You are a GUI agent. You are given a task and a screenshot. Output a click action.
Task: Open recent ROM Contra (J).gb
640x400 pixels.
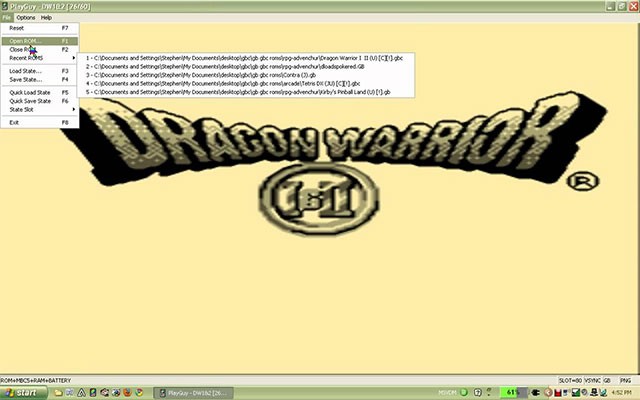[x=246, y=75]
